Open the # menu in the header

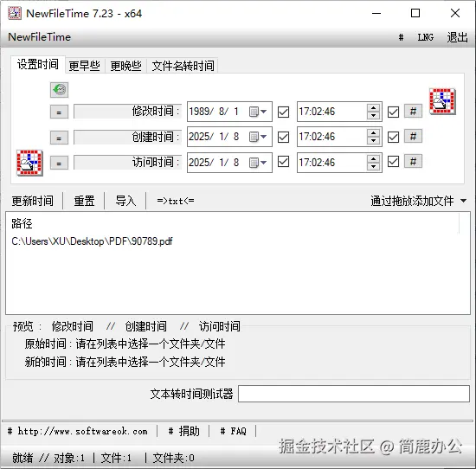(401, 37)
